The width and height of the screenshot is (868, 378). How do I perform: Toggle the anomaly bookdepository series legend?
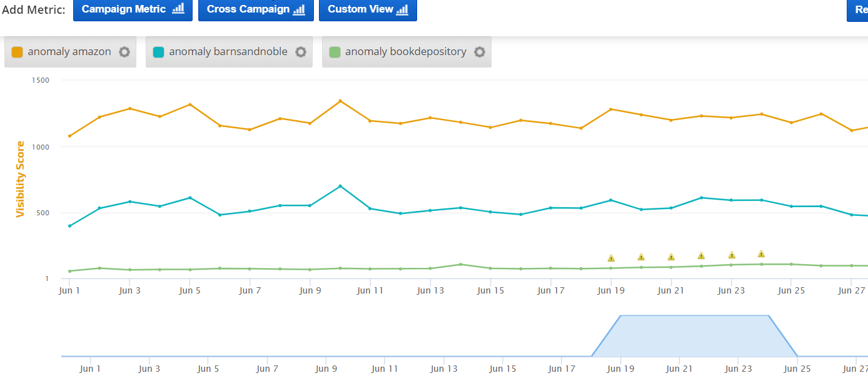[405, 52]
